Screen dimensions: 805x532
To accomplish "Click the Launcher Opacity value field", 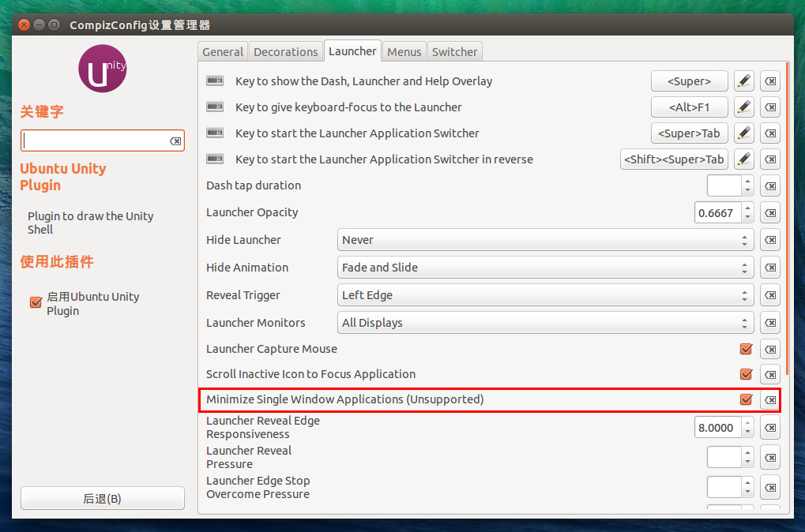I will pyautogui.click(x=718, y=213).
